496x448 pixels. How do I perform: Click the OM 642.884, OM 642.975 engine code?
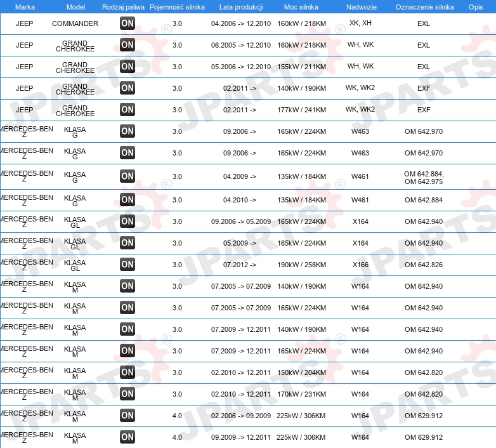coord(424,178)
